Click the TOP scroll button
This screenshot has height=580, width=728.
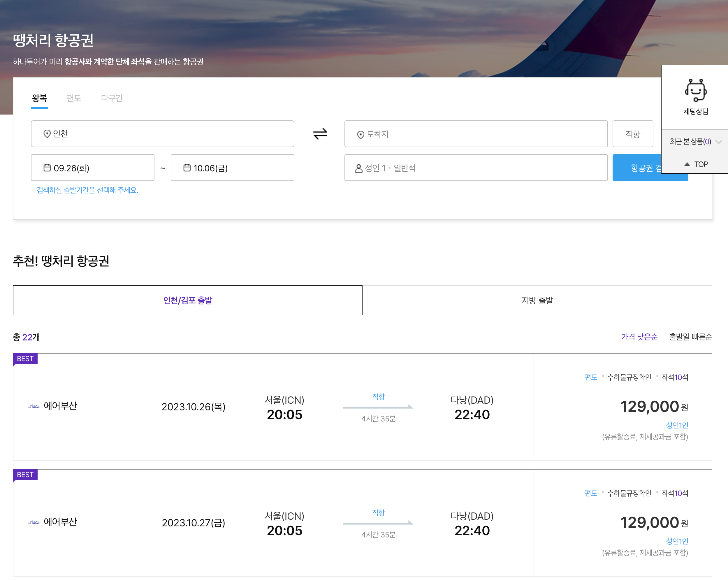point(697,164)
